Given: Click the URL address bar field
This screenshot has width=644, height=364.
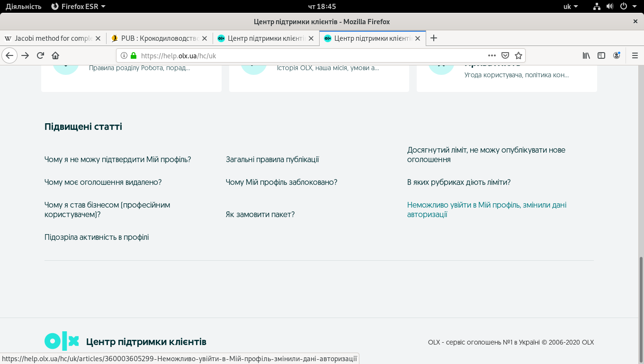Looking at the screenshot, I should click(308, 55).
